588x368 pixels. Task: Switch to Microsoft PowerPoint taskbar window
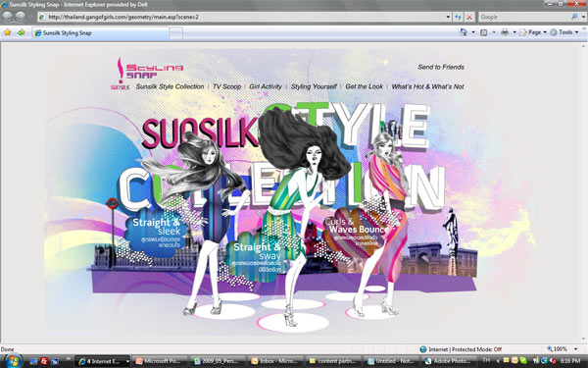pos(160,361)
